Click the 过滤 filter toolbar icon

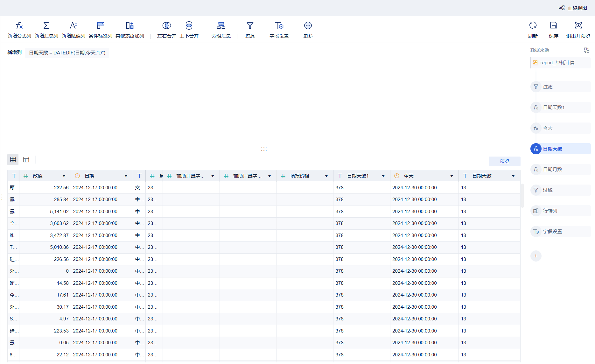(250, 25)
